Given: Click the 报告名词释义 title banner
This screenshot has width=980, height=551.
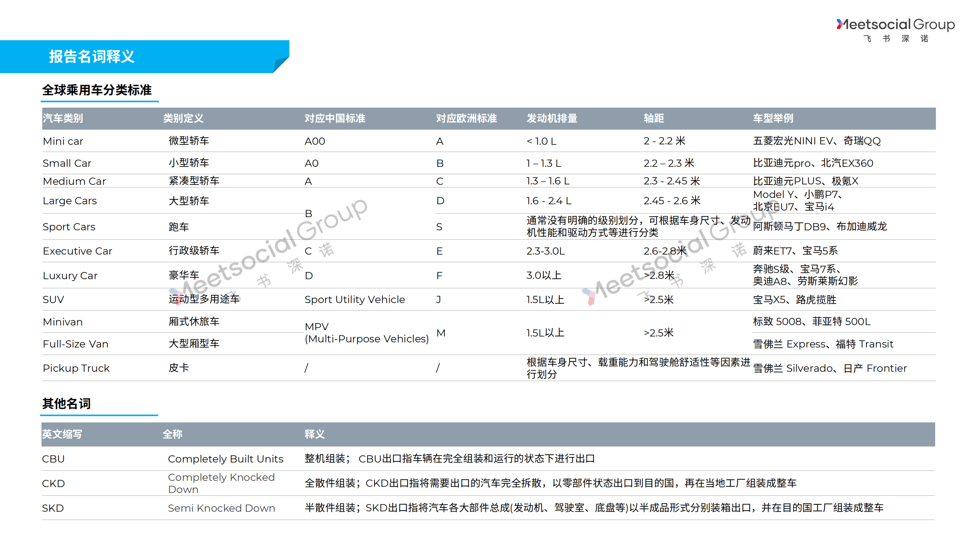Looking at the screenshot, I should [x=92, y=56].
